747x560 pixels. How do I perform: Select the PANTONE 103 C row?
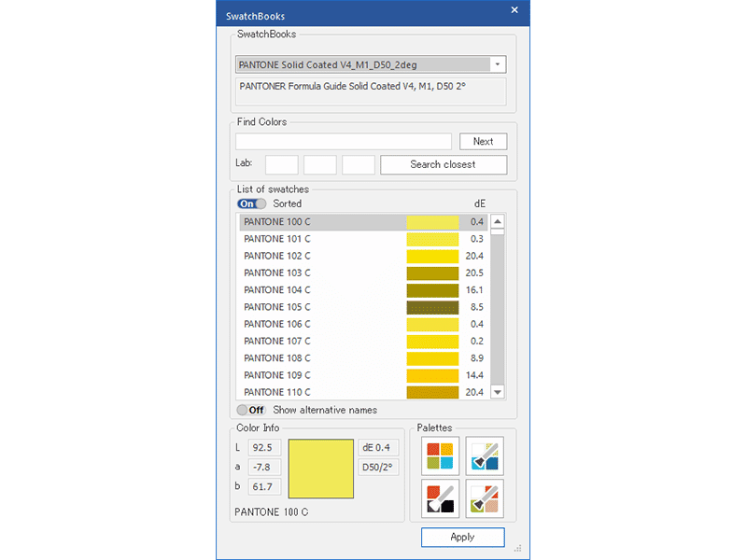pos(363,273)
